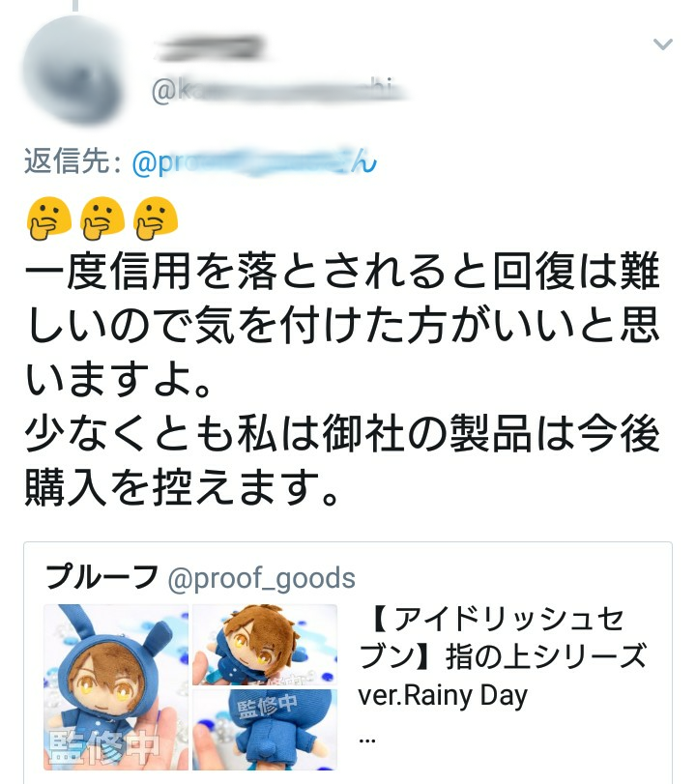Screen dimensions: 696x784
Task: Tap the tweet text starting with 一度信用を落とされると
Action: pyautogui.click(x=343, y=324)
